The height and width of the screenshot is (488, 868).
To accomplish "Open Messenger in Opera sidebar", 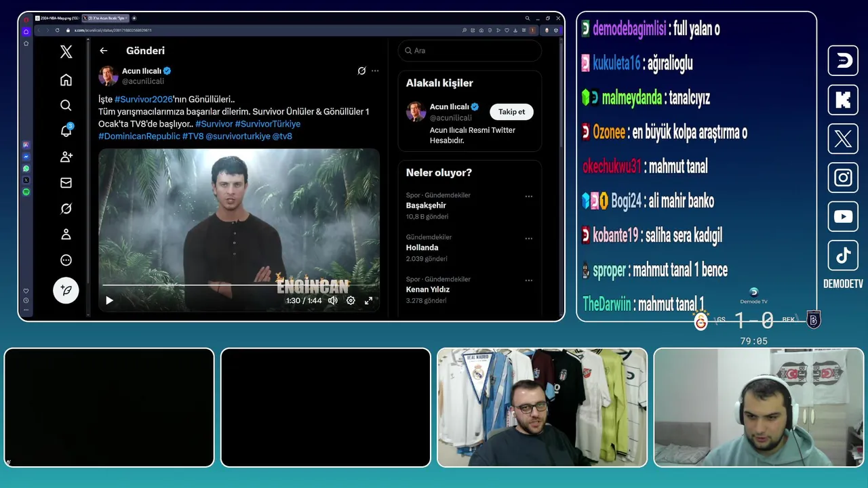I will pos(26,157).
